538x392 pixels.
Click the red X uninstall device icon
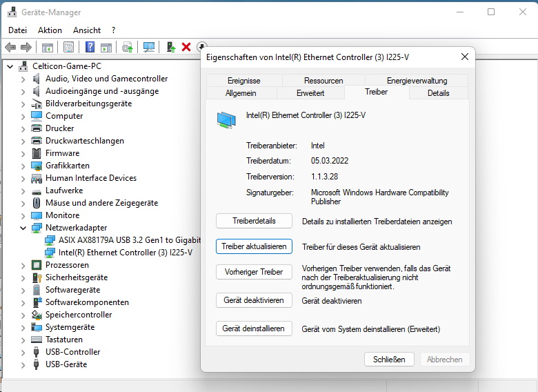click(x=186, y=47)
